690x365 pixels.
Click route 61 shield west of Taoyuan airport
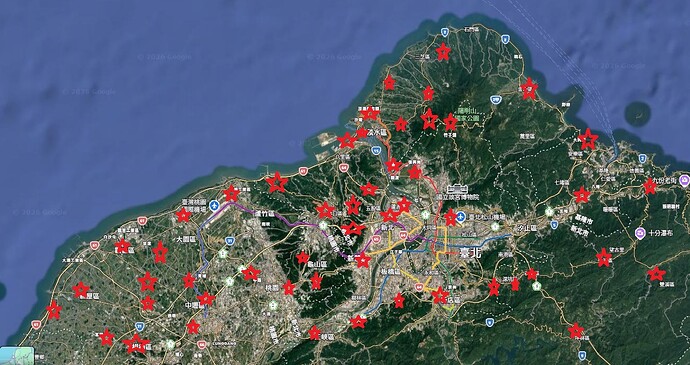tap(142, 221)
